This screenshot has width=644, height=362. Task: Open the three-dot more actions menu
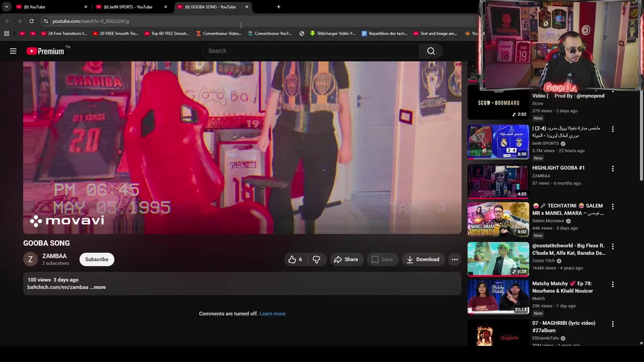pos(455,259)
